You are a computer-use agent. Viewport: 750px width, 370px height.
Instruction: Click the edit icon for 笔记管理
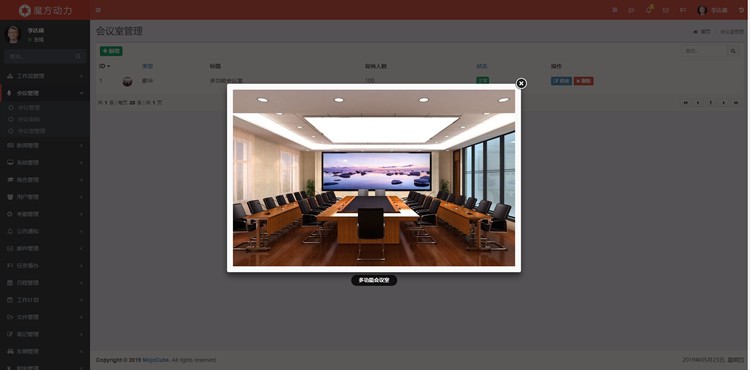coord(10,334)
